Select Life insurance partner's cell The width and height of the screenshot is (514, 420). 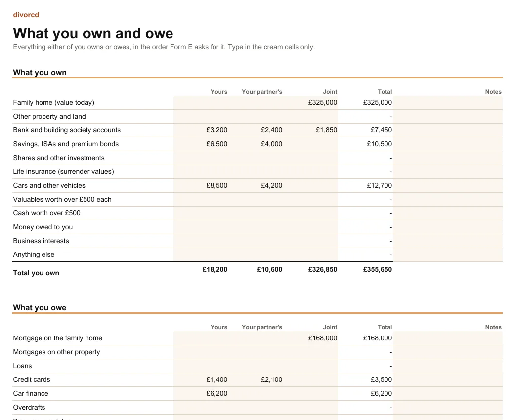pyautogui.click(x=256, y=171)
